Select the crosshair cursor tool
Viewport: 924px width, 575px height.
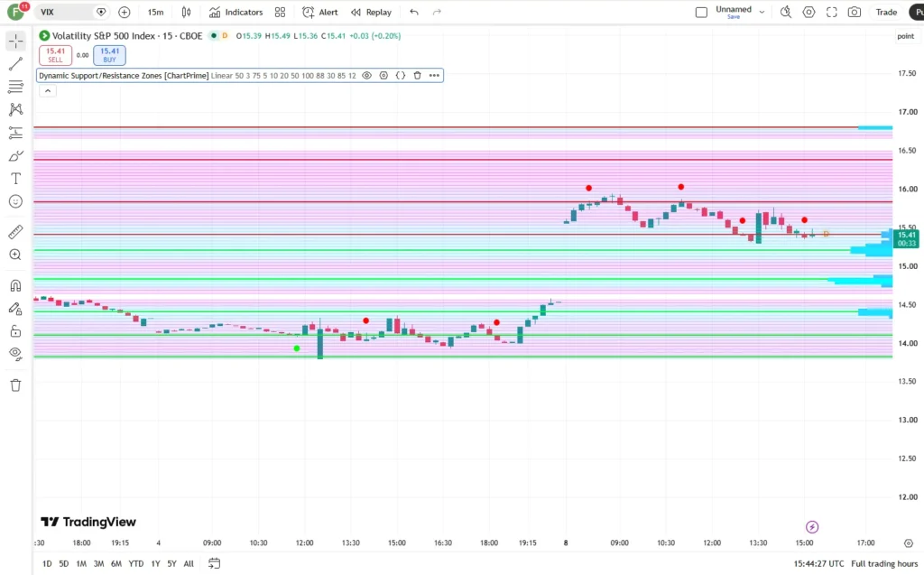[16, 41]
